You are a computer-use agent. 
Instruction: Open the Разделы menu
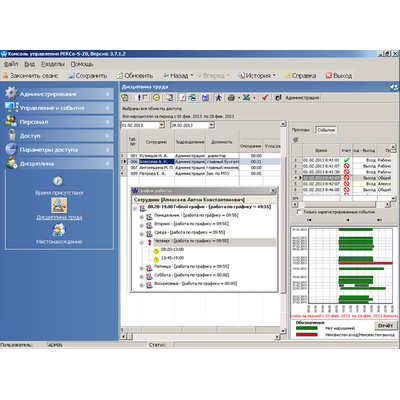pos(53,64)
